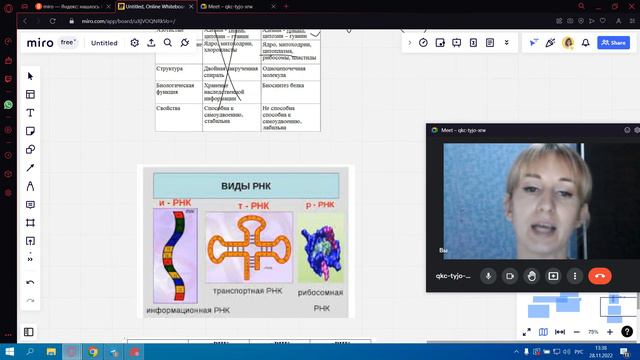
Task: Open the minimap icon
Action: (543, 332)
